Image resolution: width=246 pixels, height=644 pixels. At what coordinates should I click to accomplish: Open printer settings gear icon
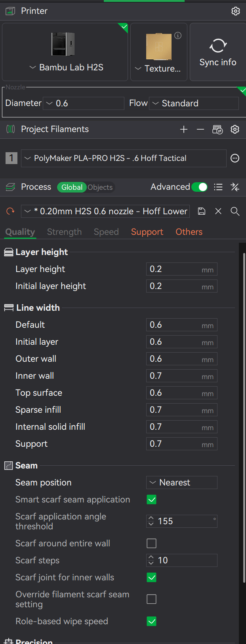[x=236, y=11]
